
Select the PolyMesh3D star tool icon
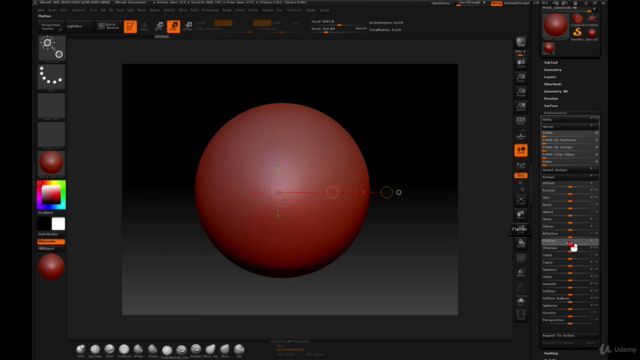591,18
